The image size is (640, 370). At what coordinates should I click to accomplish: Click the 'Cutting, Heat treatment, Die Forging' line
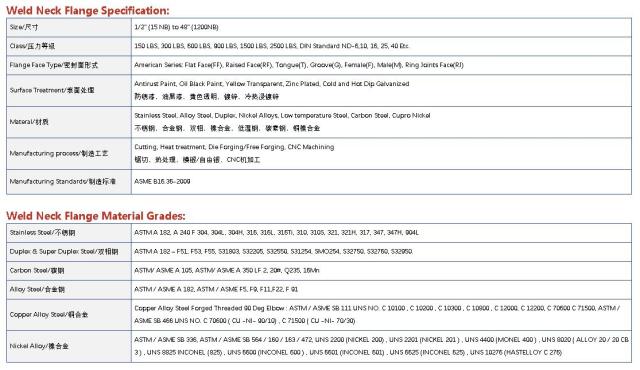click(234, 147)
